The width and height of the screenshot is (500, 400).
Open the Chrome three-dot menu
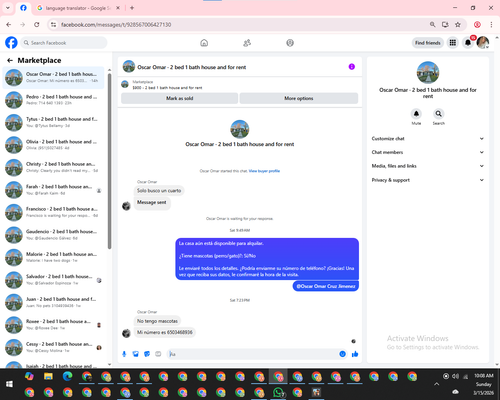pyautogui.click(x=491, y=25)
